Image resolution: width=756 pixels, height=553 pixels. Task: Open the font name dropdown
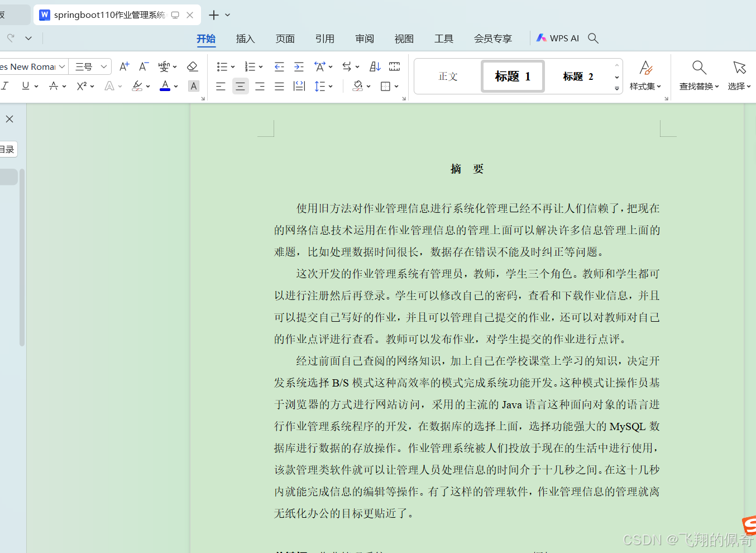pyautogui.click(x=62, y=66)
